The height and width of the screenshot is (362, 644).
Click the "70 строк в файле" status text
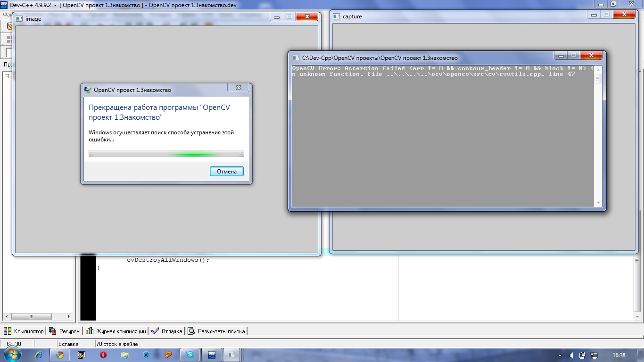[x=117, y=344]
